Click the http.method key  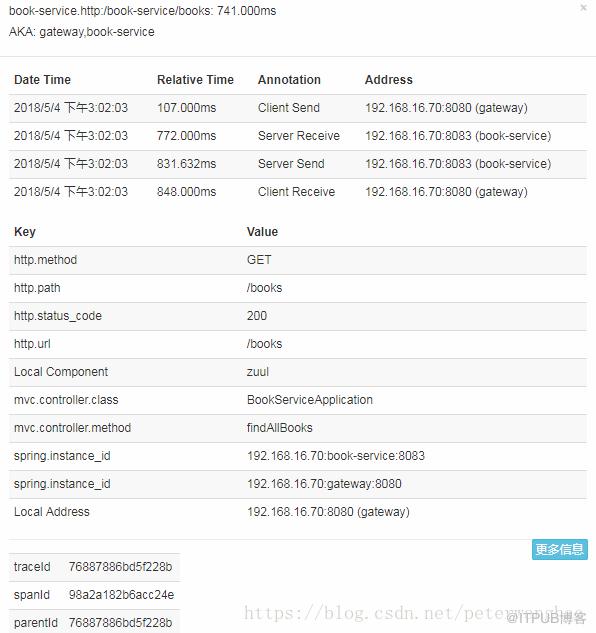point(45,260)
